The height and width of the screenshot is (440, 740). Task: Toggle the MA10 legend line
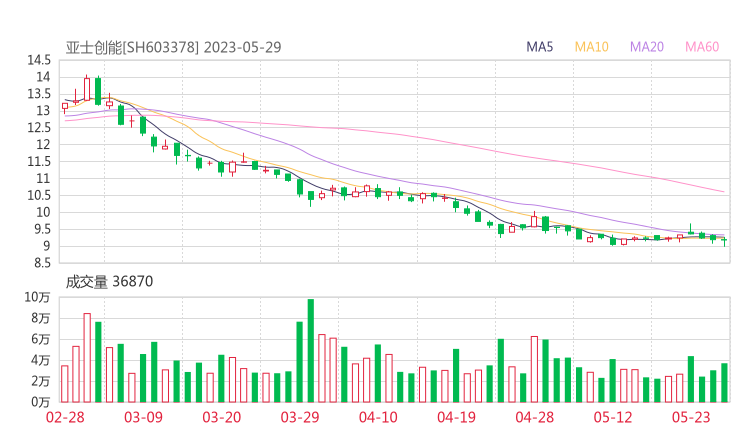click(591, 47)
